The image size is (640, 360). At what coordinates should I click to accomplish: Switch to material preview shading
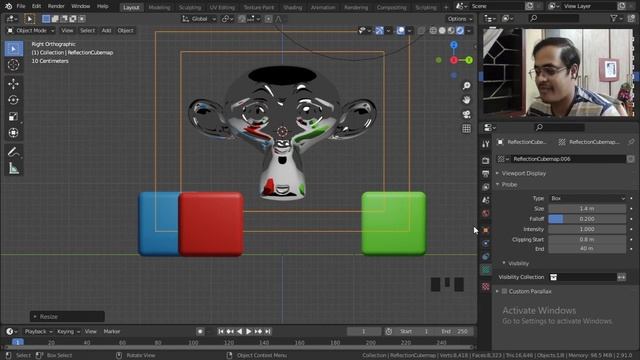click(451, 31)
